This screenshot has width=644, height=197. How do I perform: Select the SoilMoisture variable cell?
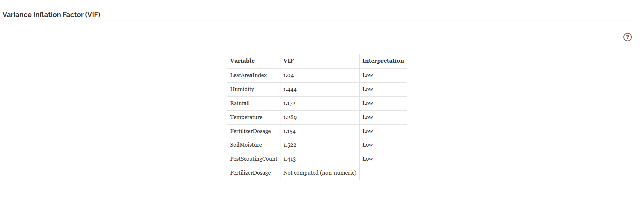[x=253, y=145]
